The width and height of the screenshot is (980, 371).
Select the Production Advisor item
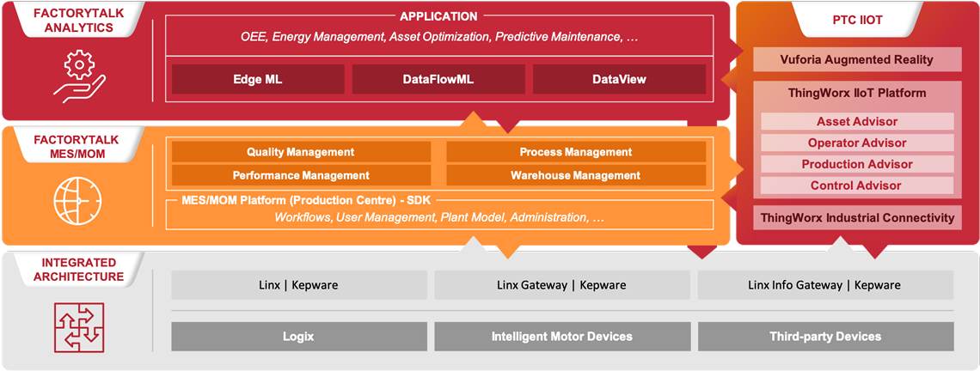[x=856, y=164]
